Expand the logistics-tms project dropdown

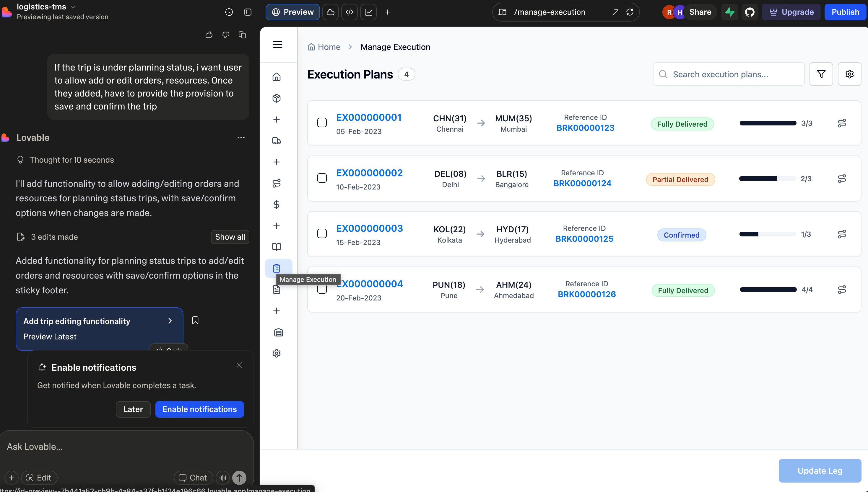73,6
